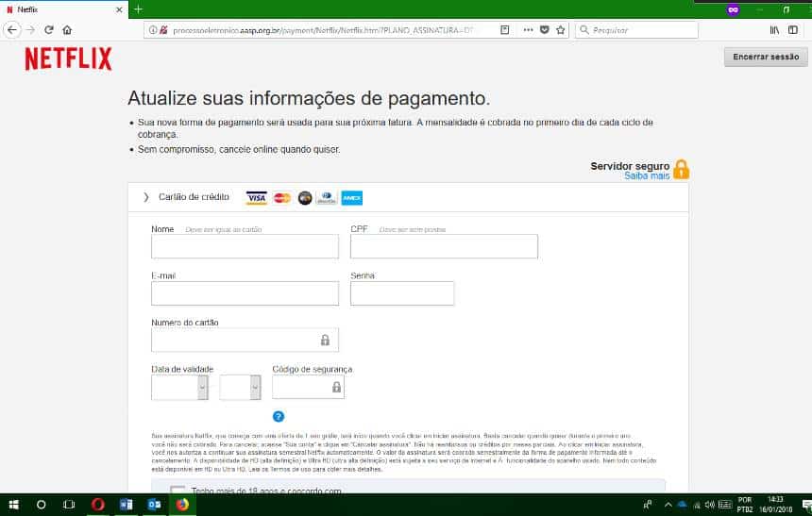Open a new tab with the plus button
The image size is (812, 516).
pos(138,9)
